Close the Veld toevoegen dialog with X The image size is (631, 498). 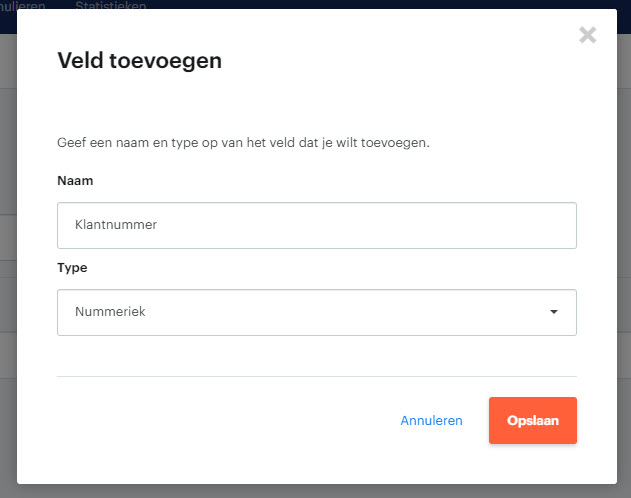pos(588,35)
